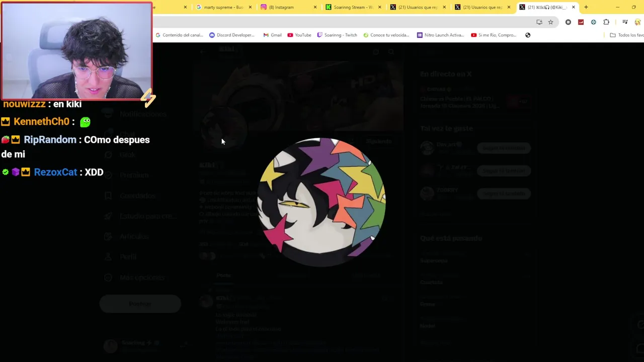Click the enlarged star-pattern profile picture
The height and width of the screenshot is (362, 644).
tap(321, 202)
